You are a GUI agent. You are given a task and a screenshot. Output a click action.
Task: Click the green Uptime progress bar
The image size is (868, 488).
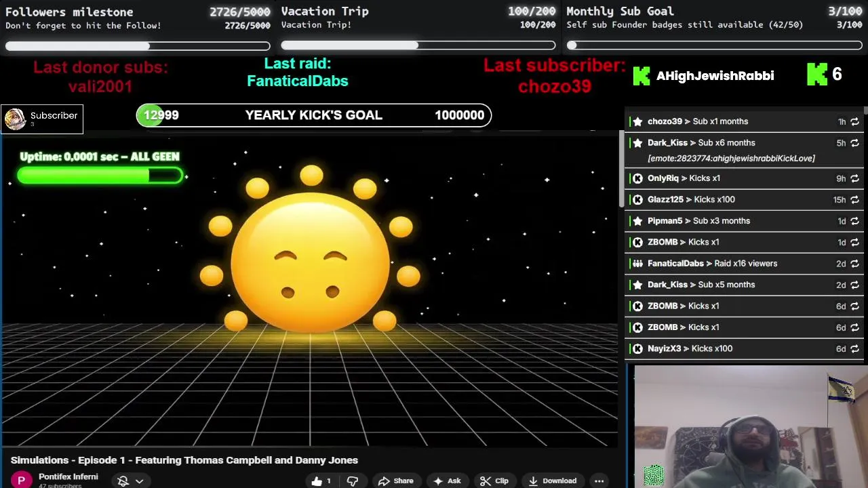(100, 176)
